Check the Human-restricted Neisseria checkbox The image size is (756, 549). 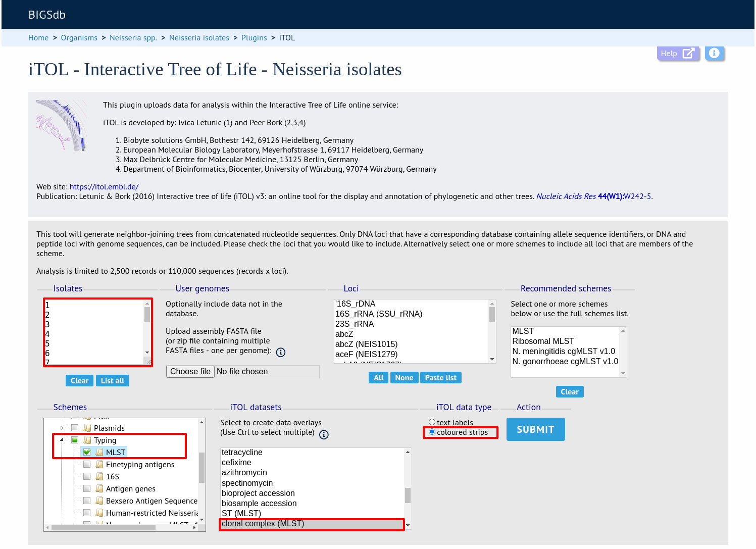click(x=87, y=513)
